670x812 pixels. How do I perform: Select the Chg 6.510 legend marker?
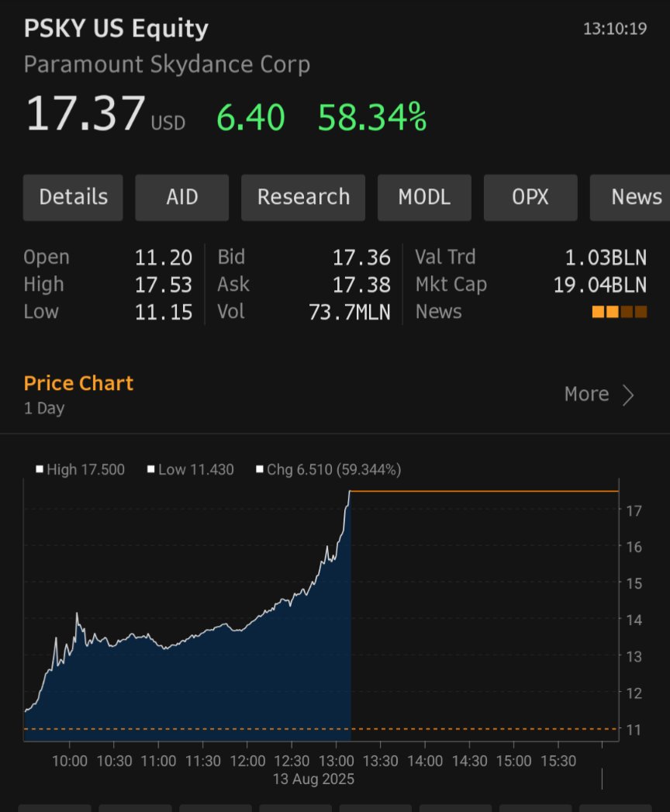(x=260, y=469)
